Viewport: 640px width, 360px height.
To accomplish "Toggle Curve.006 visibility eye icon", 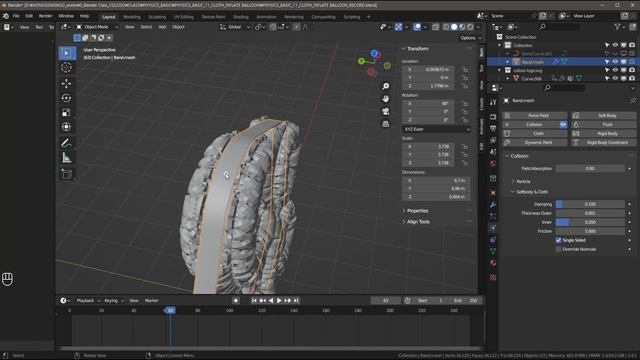I will tap(615, 78).
